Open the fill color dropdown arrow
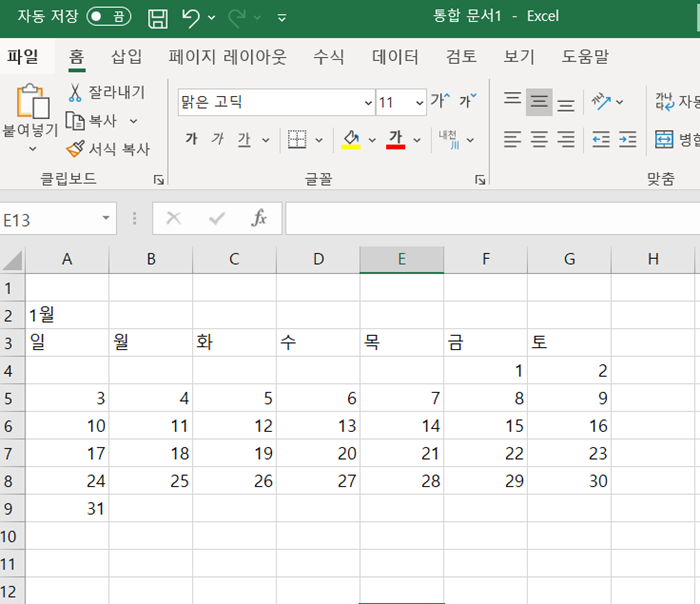Viewport: 700px width, 604px height. [372, 140]
